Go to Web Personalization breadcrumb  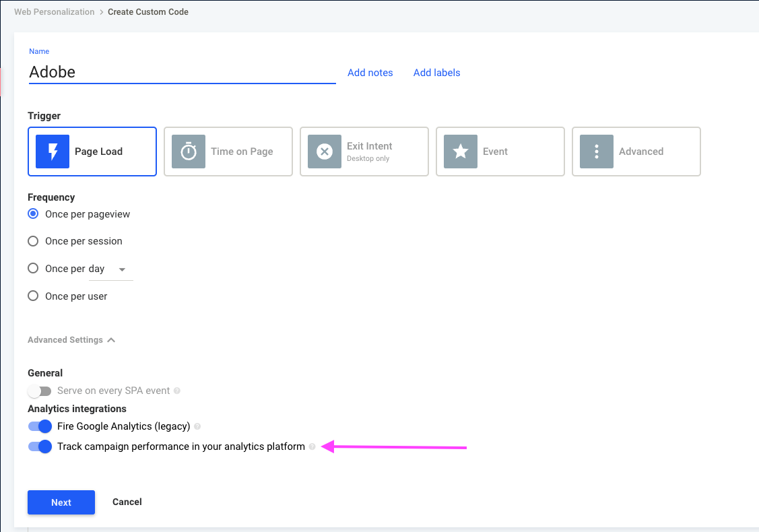click(x=54, y=11)
